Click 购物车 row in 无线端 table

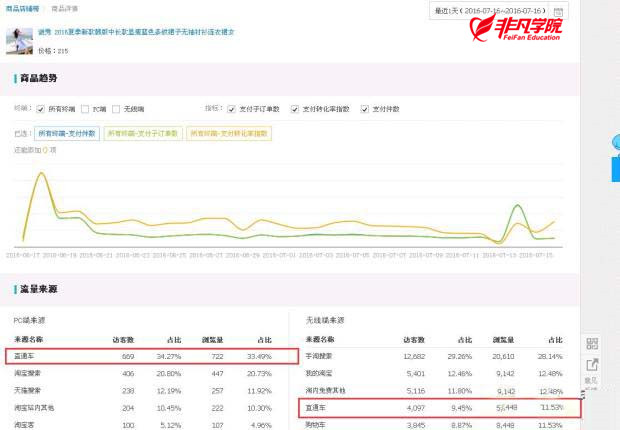[434, 425]
